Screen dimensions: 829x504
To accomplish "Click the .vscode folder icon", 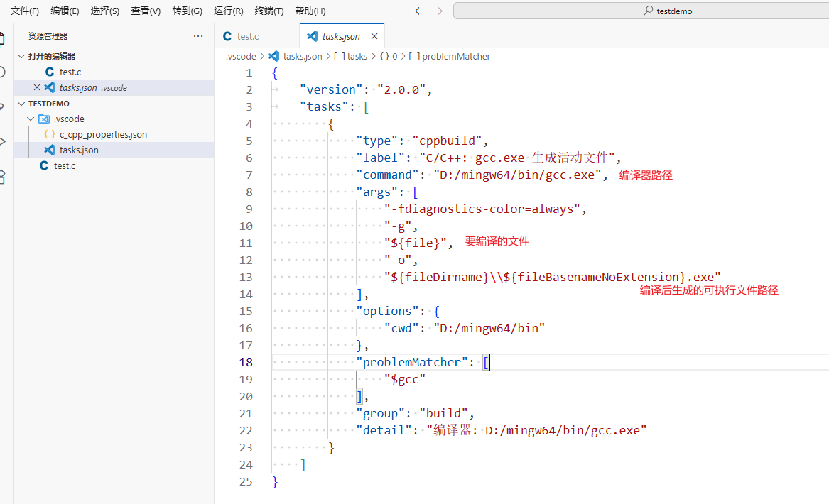I will point(44,119).
